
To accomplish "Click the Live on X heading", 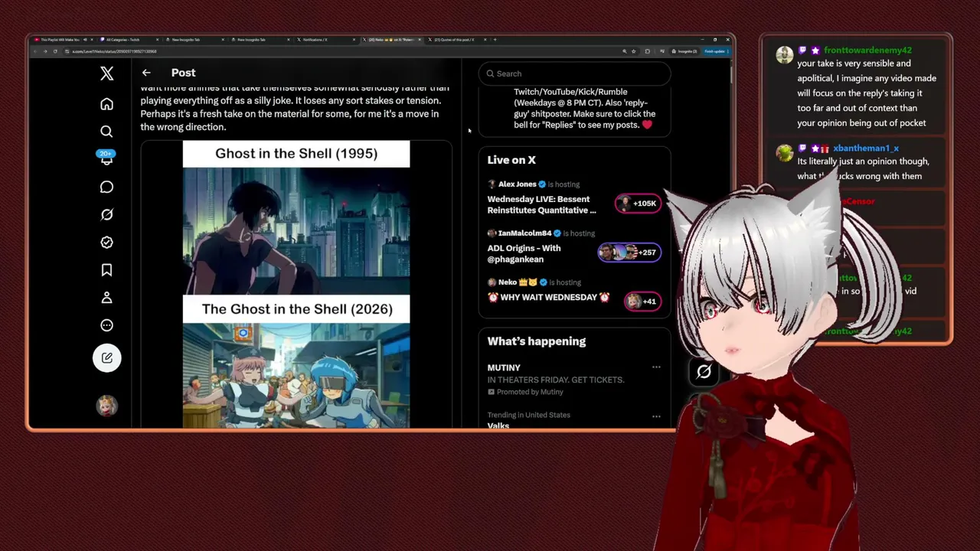I will pos(511,160).
